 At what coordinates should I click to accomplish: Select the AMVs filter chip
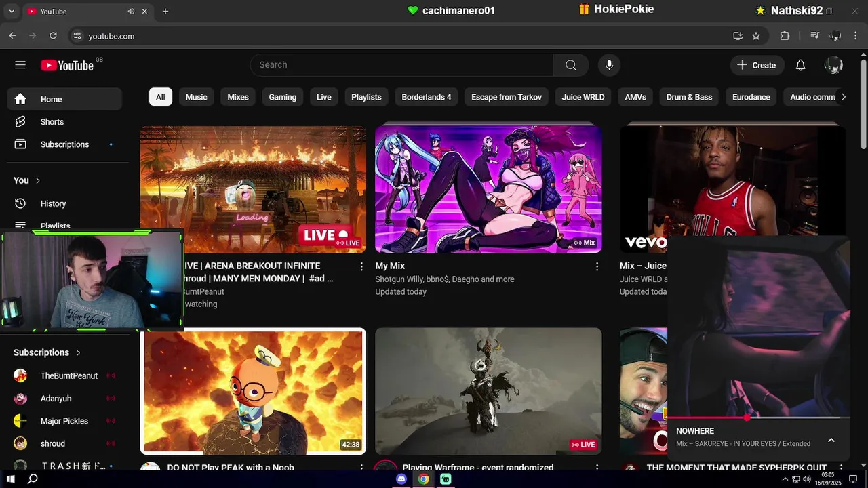click(635, 97)
